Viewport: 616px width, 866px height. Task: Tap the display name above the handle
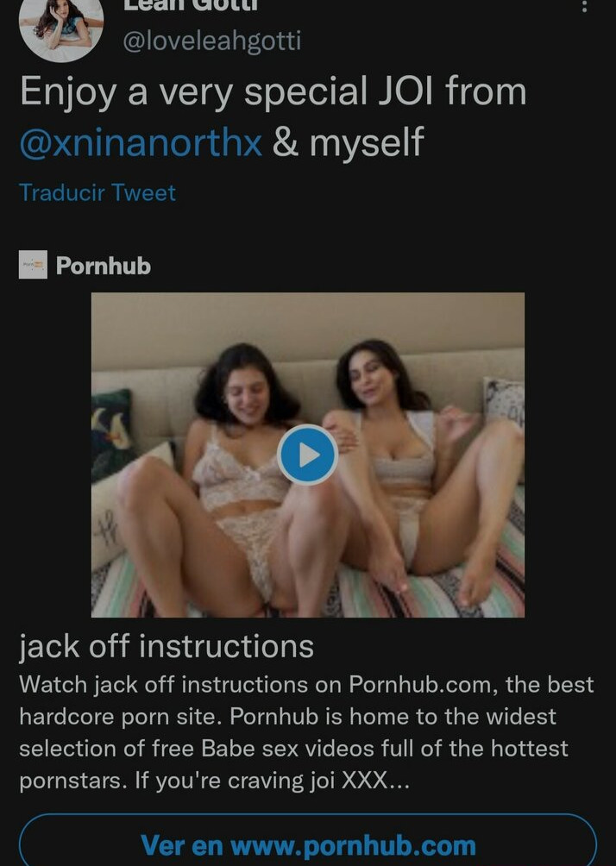190,5
